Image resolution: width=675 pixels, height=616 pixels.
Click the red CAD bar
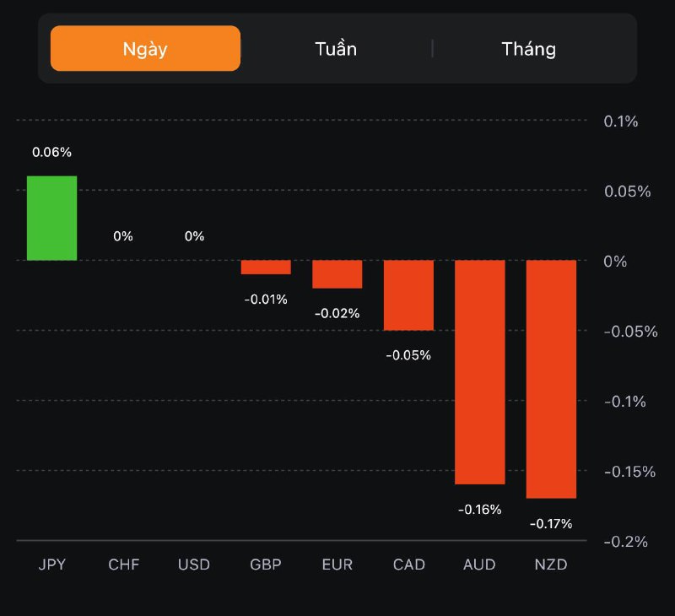coord(408,294)
